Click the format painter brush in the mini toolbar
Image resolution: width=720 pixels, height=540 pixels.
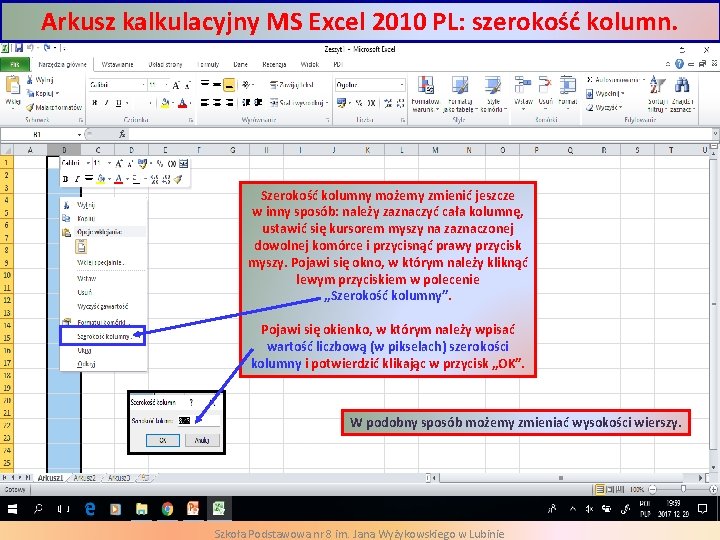click(178, 179)
